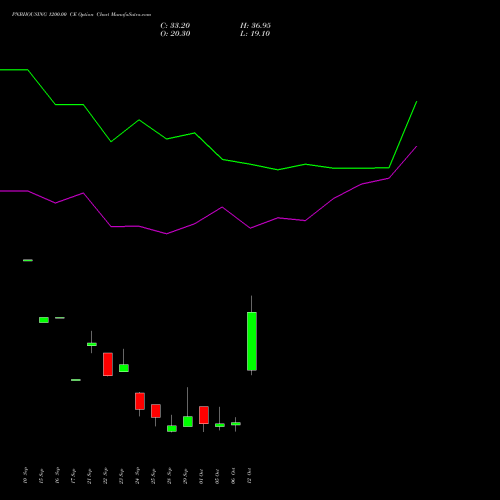Select the green candle above 28 Sep

(172, 429)
